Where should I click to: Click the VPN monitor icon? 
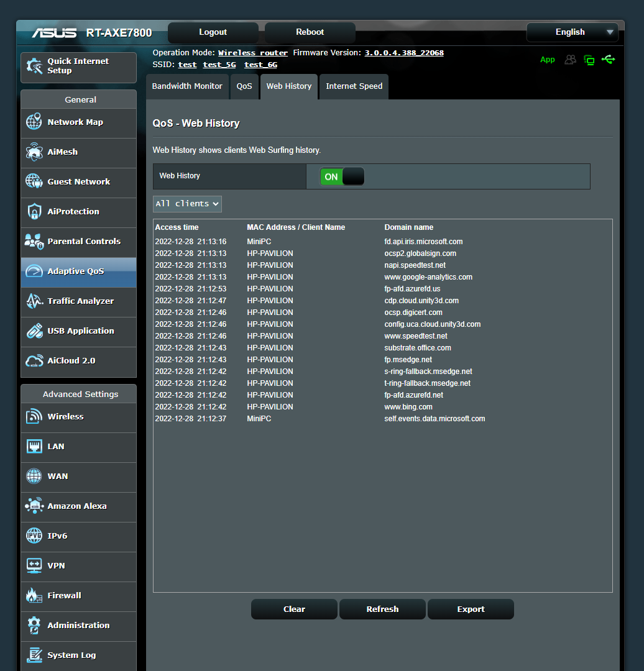(x=34, y=565)
